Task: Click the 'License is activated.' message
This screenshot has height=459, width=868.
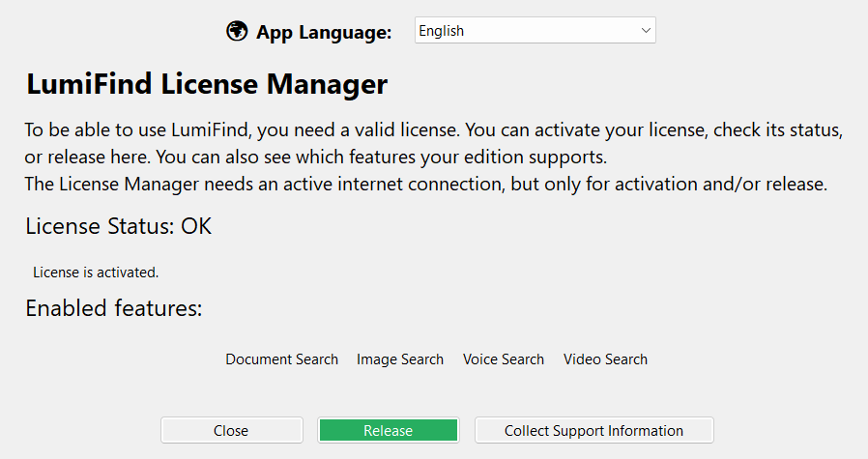Action: coord(96,273)
